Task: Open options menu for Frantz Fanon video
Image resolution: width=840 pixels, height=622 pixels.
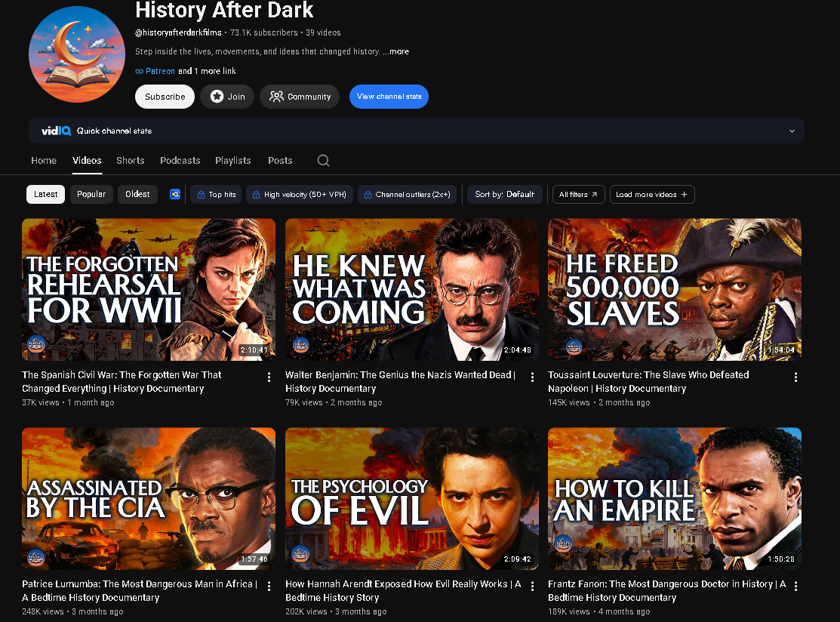Action: (x=795, y=586)
